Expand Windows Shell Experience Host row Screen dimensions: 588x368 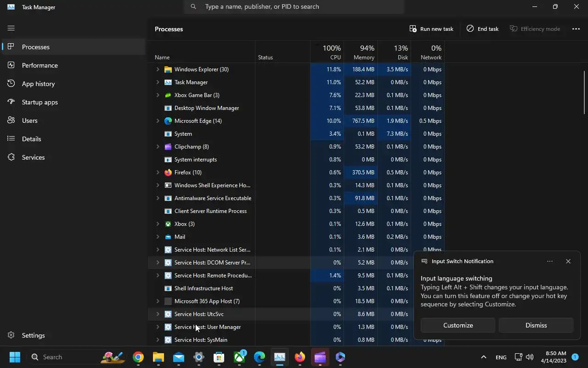click(158, 185)
